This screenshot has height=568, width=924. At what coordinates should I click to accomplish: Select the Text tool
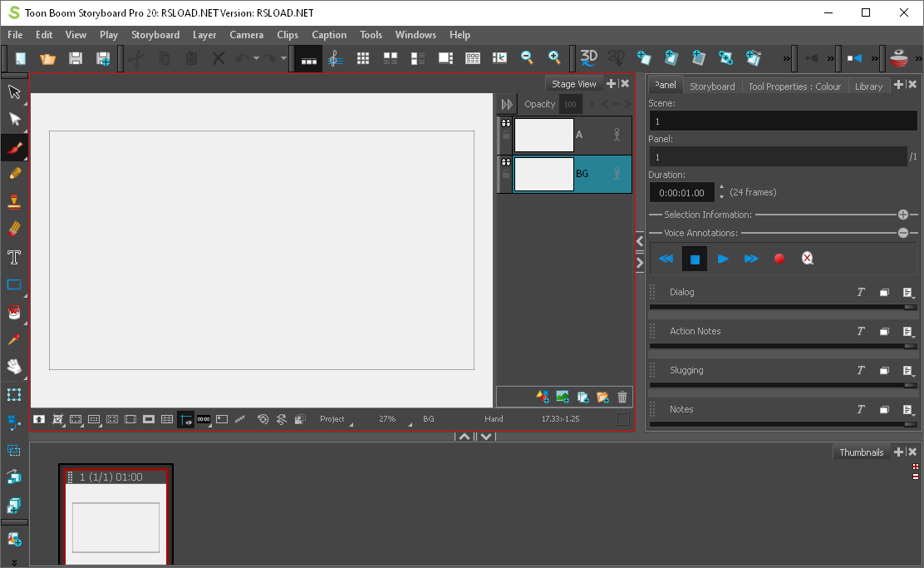(14, 257)
